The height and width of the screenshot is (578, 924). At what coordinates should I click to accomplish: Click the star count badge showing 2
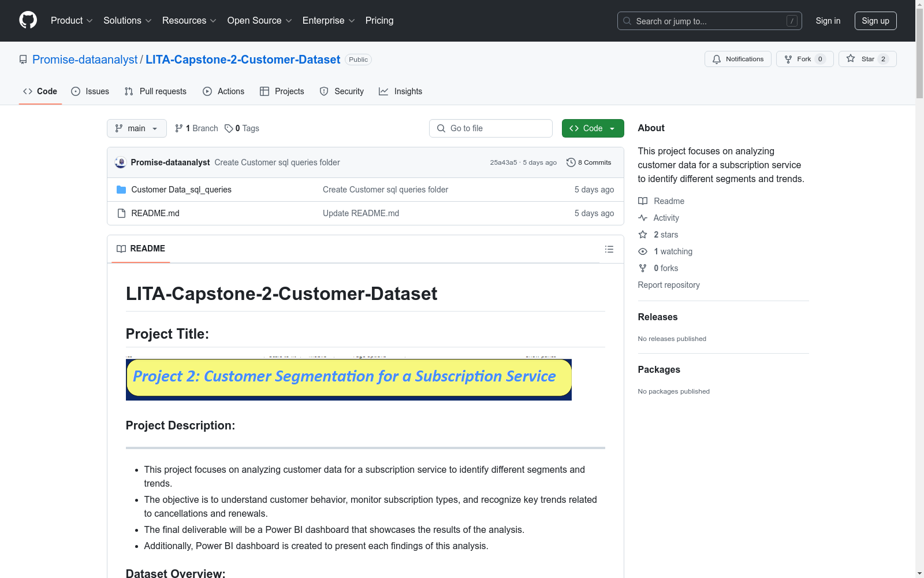[x=883, y=59]
